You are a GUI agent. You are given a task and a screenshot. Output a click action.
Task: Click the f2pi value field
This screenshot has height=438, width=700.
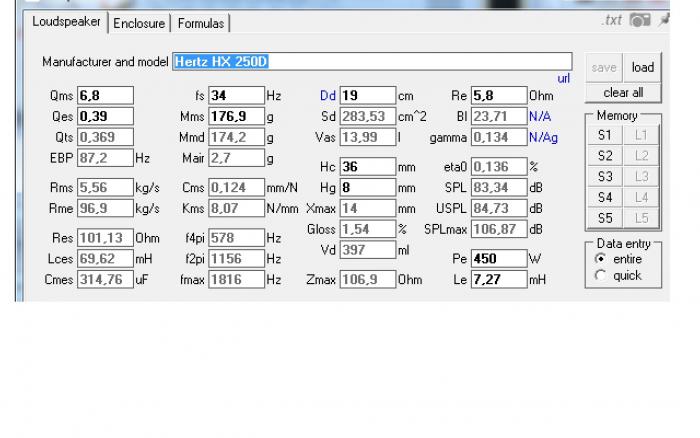tap(237, 259)
